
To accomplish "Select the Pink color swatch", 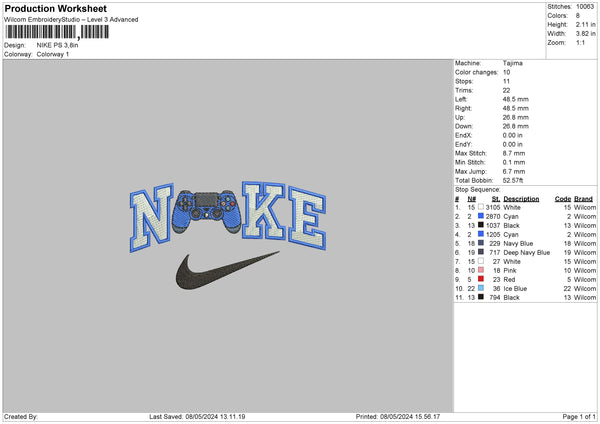I will (481, 270).
